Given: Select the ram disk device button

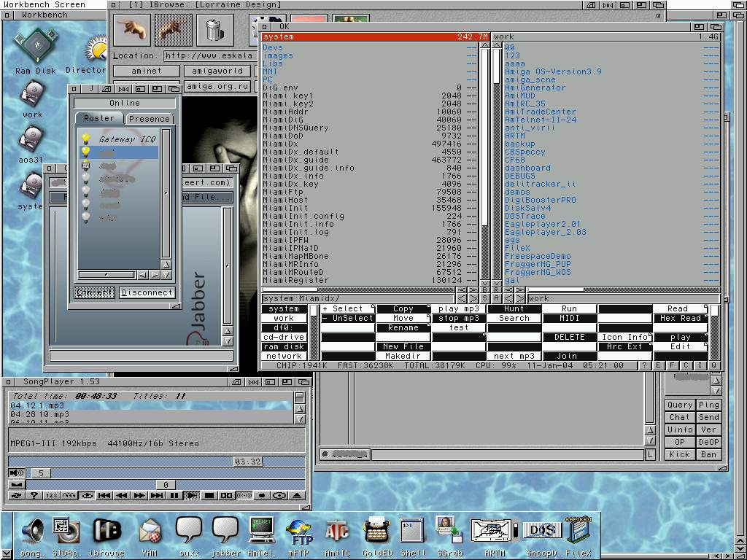Looking at the screenshot, I should point(284,346).
